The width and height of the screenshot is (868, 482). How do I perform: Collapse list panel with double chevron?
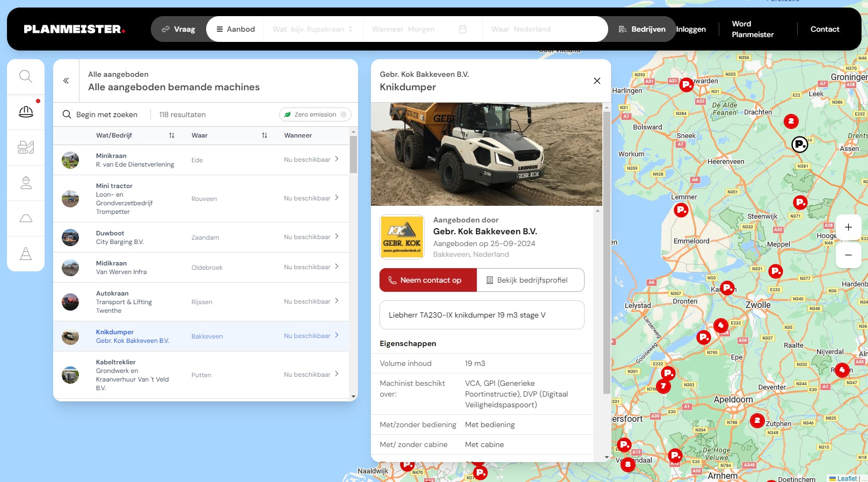coord(66,81)
